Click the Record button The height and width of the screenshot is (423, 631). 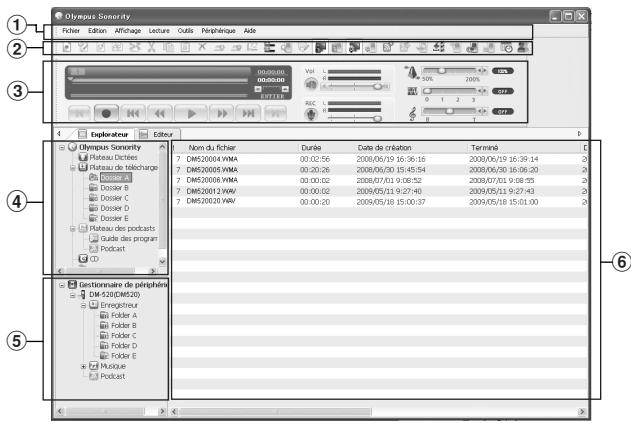tap(106, 113)
